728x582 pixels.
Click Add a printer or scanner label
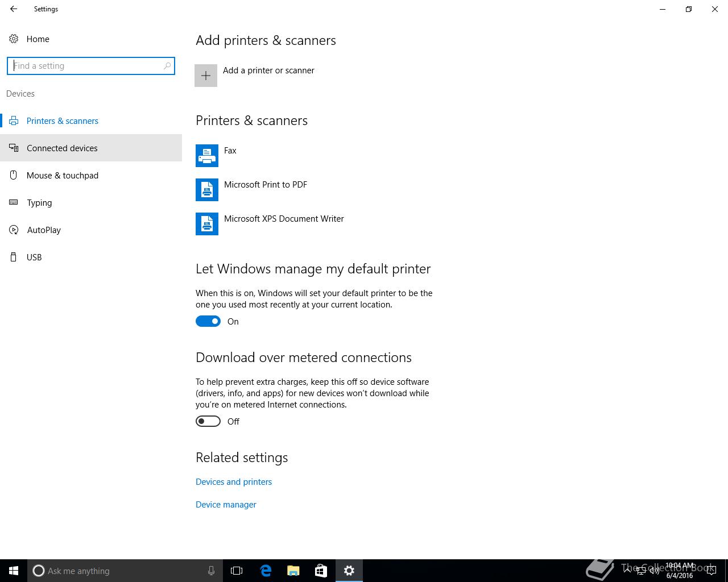(268, 70)
